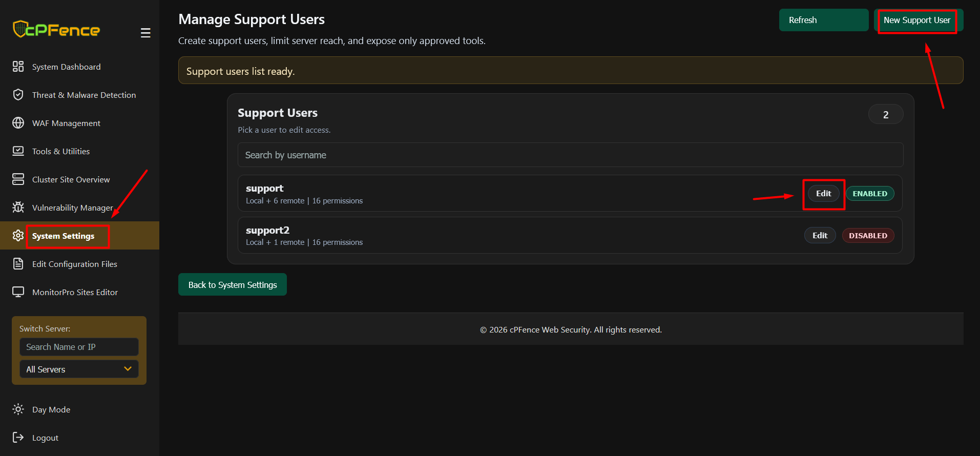
Task: Click the DISABLED badge for support2
Action: (868, 236)
